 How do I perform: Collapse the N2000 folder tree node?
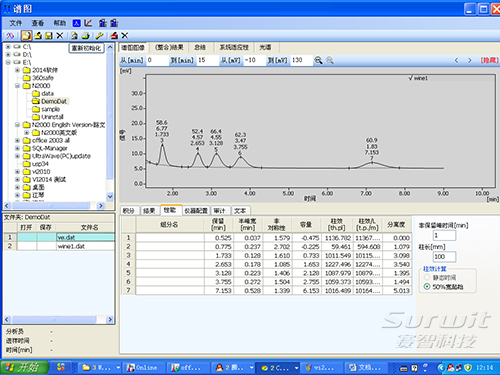tap(17, 86)
